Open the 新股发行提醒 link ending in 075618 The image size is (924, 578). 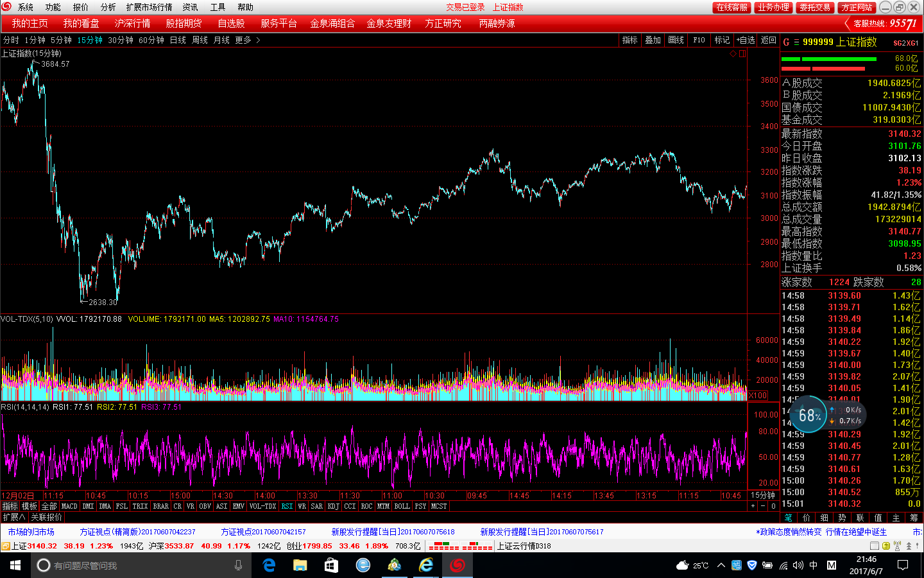(393, 532)
